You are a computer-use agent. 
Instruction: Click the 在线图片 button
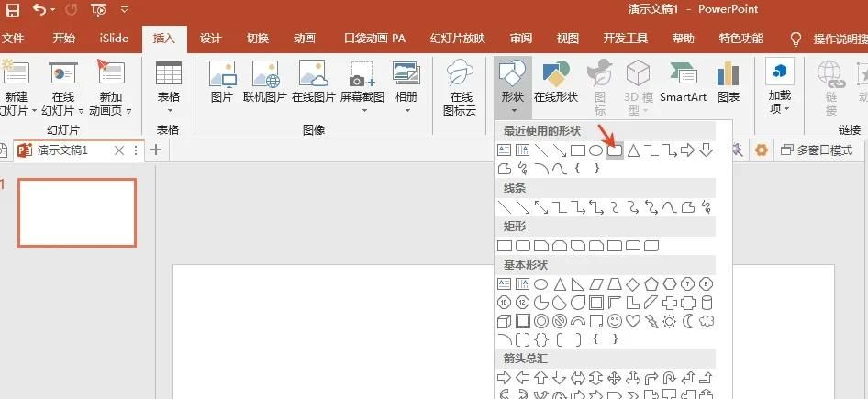(x=313, y=83)
